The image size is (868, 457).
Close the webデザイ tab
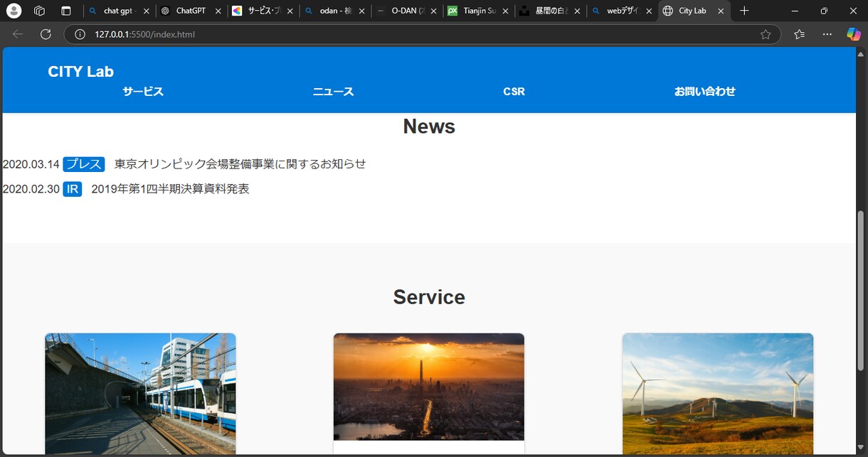coord(649,11)
